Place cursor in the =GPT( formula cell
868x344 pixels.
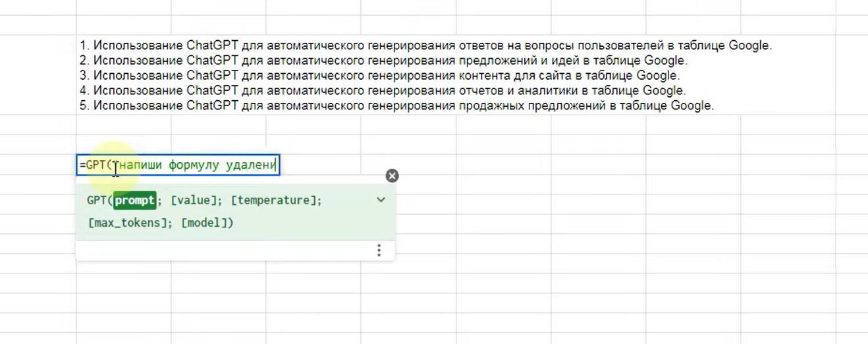click(178, 165)
